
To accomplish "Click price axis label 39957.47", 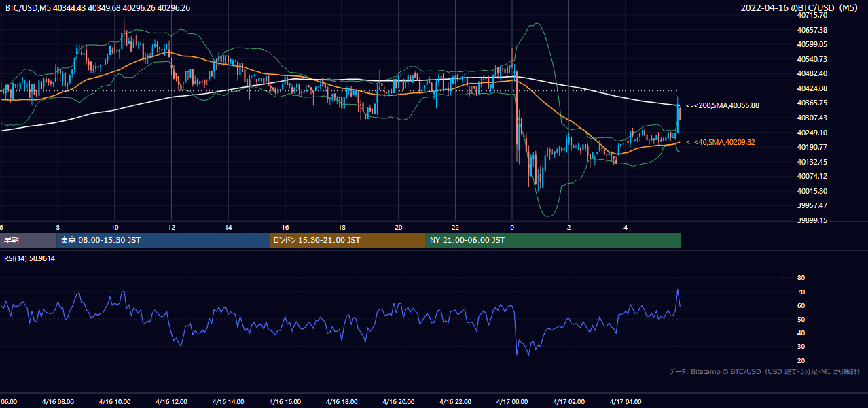I will [x=812, y=205].
